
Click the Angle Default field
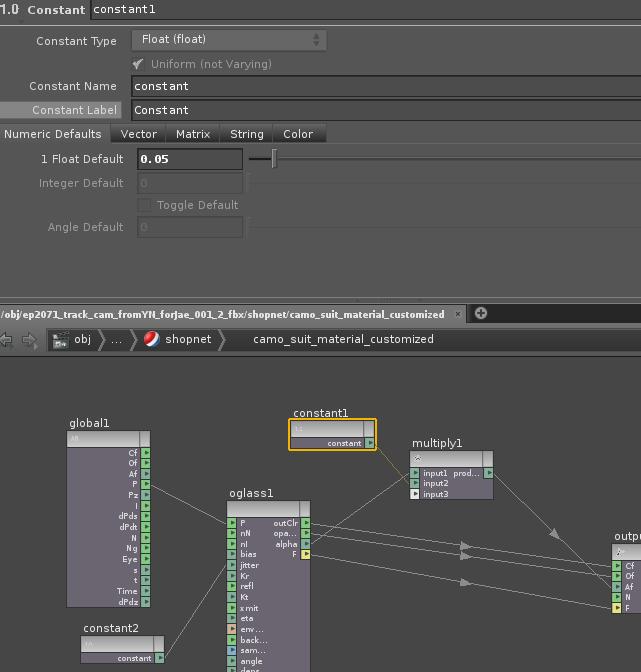pyautogui.click(x=190, y=227)
